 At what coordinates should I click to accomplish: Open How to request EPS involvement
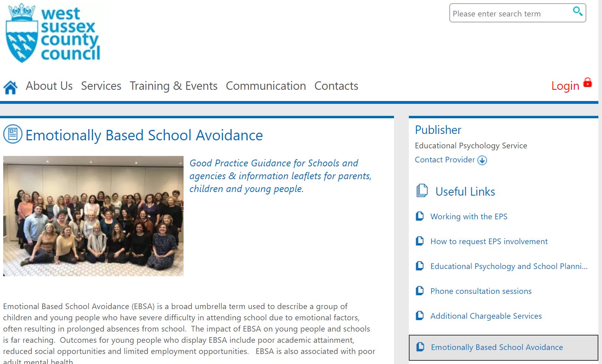[489, 241]
